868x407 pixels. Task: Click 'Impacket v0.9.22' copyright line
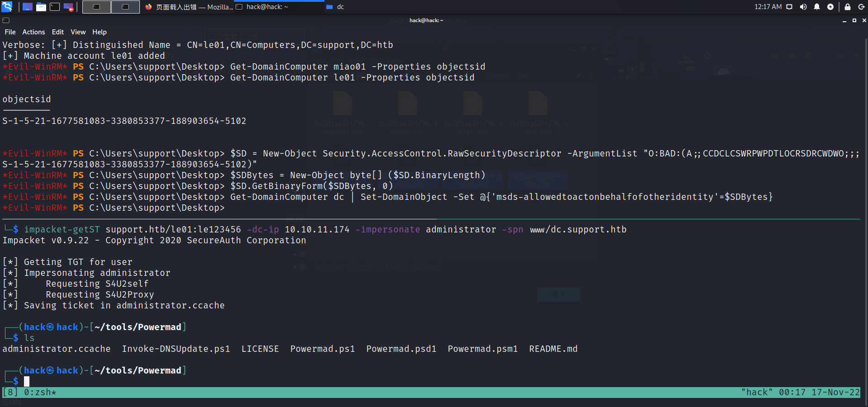pyautogui.click(x=154, y=240)
